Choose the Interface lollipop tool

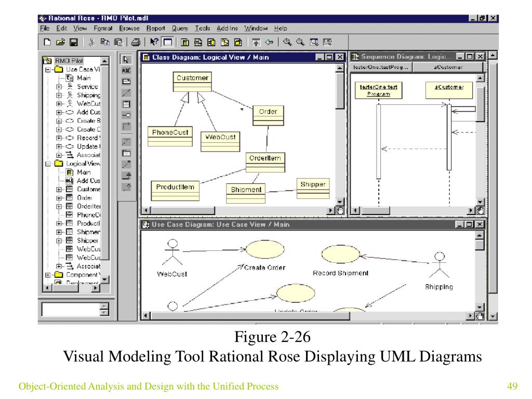[126, 115]
